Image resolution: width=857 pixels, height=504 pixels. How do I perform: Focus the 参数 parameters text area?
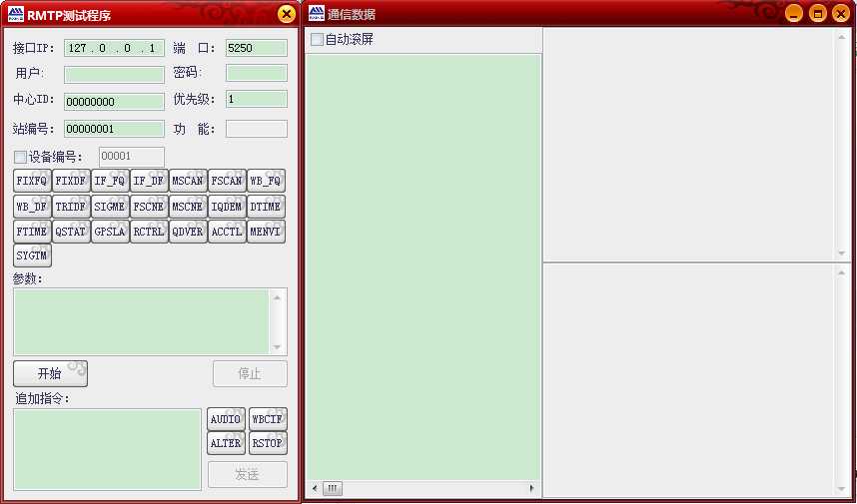(142, 321)
